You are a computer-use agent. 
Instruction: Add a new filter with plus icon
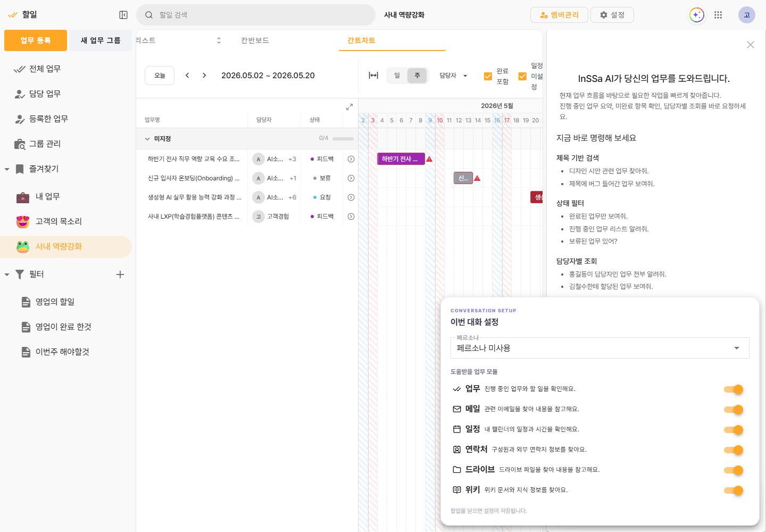pyautogui.click(x=120, y=275)
